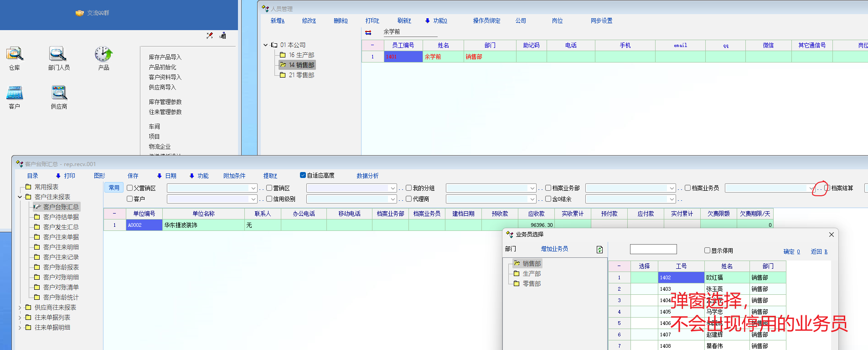Click the refresh icon in 业务员选择 dialog

click(599, 250)
